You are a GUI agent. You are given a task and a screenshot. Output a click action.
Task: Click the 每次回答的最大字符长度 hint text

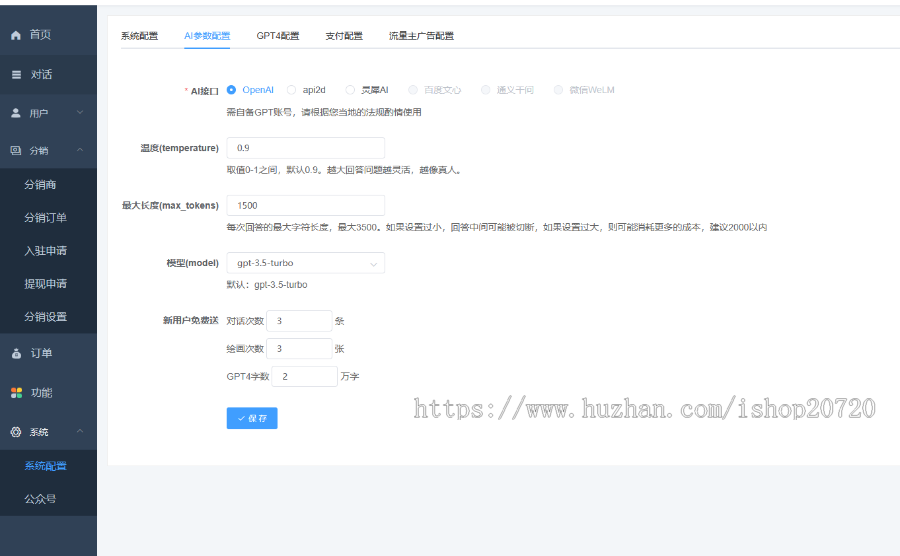pos(496,227)
